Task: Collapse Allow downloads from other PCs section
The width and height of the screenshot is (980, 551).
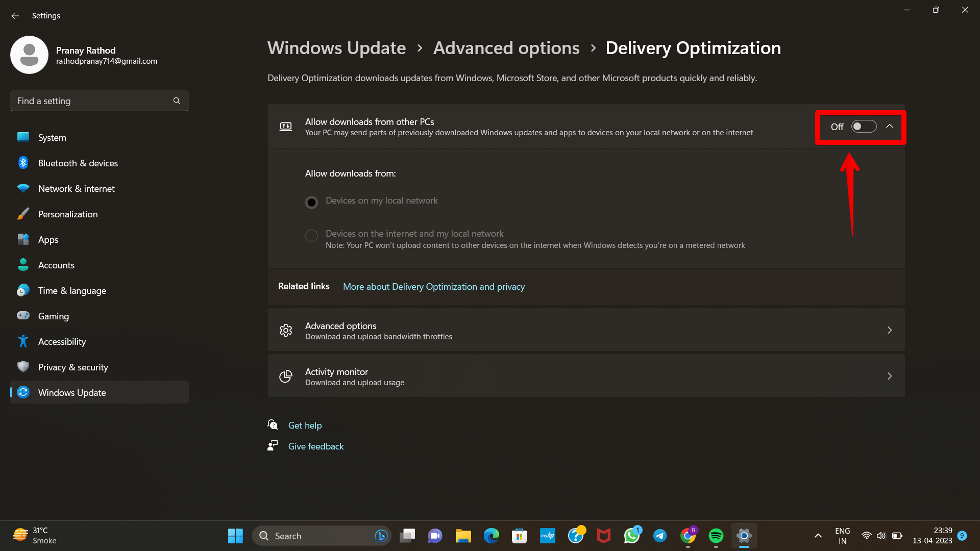Action: tap(891, 127)
